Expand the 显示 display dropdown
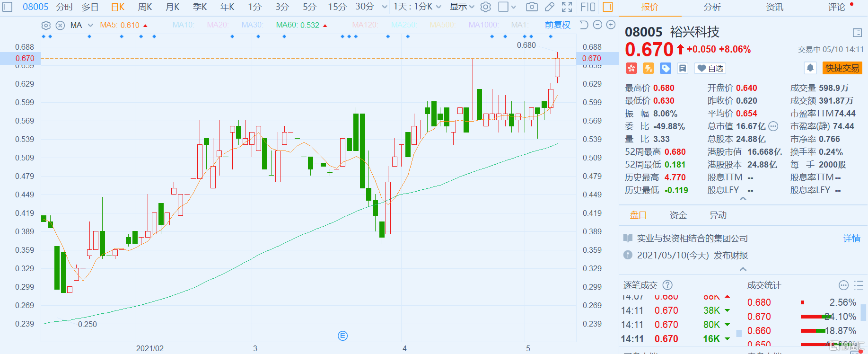The height and width of the screenshot is (354, 868). click(x=462, y=7)
